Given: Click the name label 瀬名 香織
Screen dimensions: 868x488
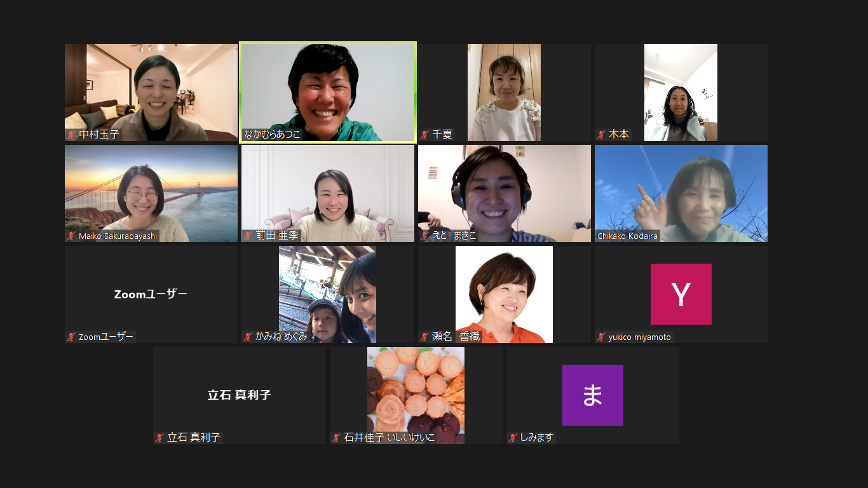Looking at the screenshot, I should coord(456,337).
